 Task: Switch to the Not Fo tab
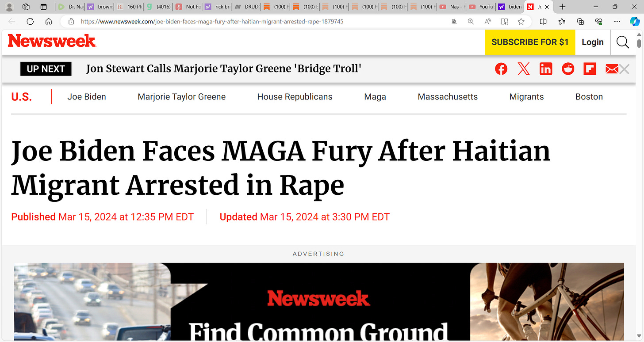pyautogui.click(x=188, y=7)
